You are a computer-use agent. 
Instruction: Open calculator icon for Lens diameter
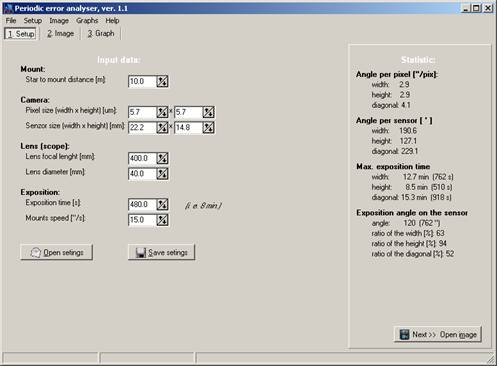[x=162, y=174]
